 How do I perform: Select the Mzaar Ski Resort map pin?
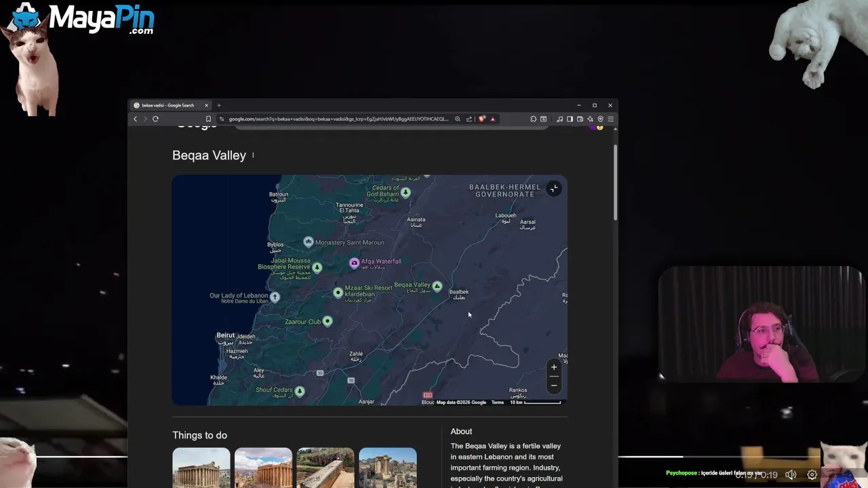pyautogui.click(x=338, y=292)
